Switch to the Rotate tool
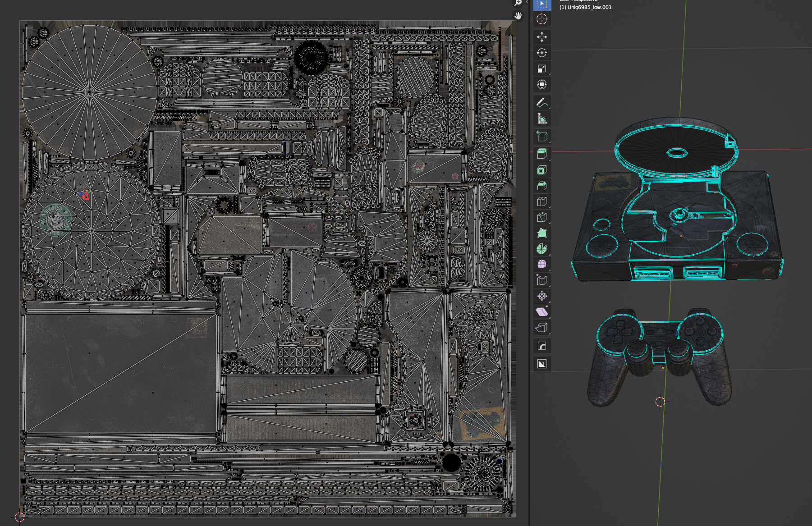Viewport: 812px width, 526px height. click(x=542, y=53)
